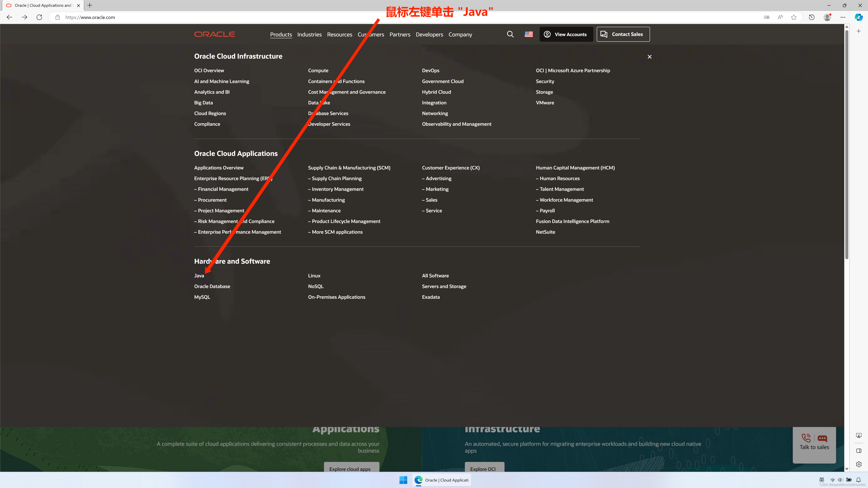
Task: Open the Settings and more menu
Action: (843, 17)
